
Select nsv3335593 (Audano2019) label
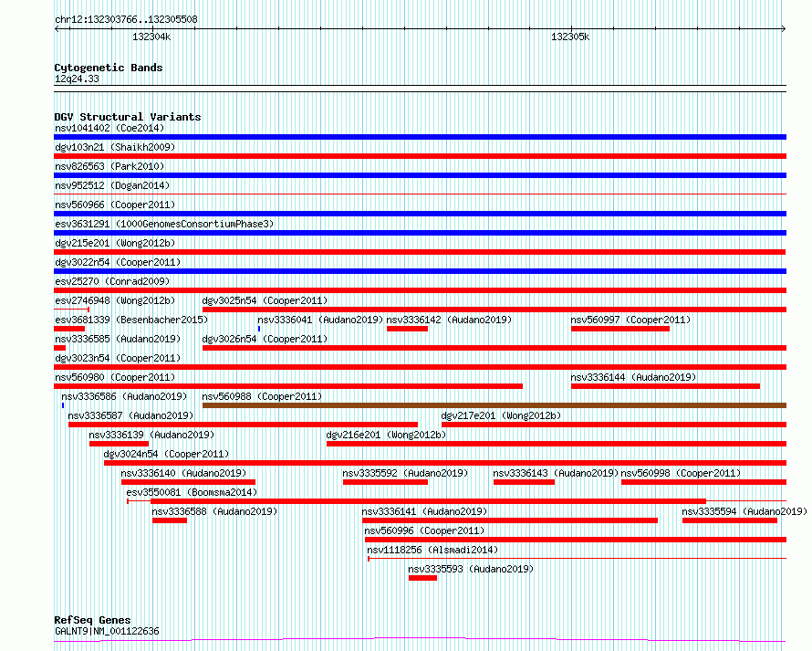(471, 569)
